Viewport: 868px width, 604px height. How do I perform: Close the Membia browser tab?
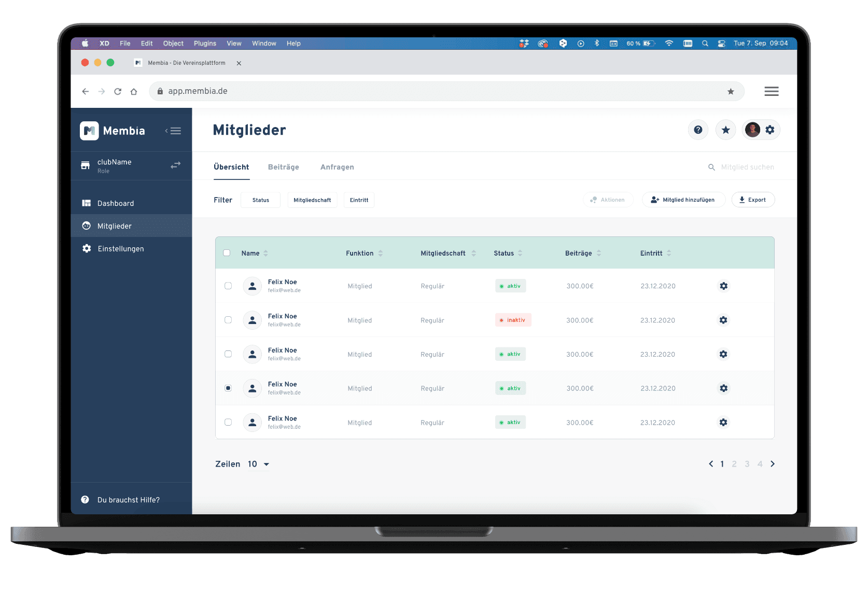239,63
